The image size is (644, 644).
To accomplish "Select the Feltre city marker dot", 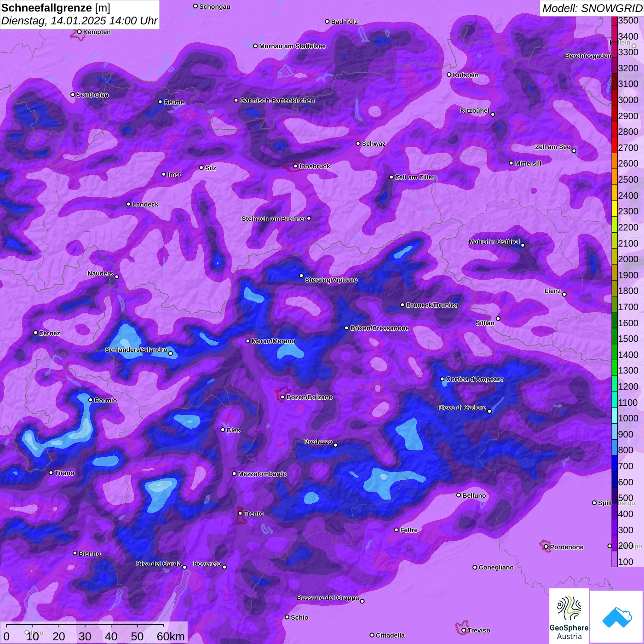I will [x=397, y=530].
